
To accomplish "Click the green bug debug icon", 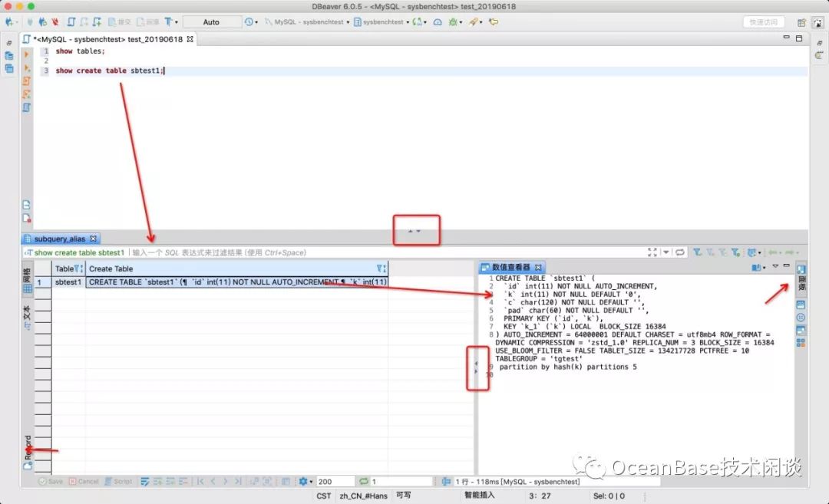I will 453,22.
